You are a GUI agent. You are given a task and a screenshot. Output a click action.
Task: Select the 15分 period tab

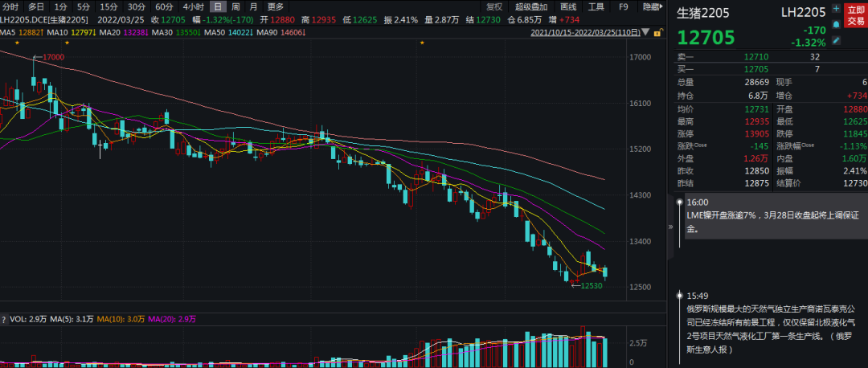pos(108,7)
